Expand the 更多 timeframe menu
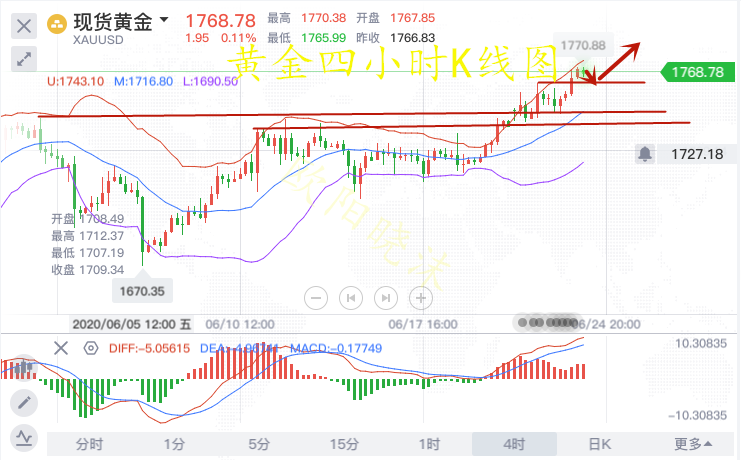The height and width of the screenshot is (460, 741). click(x=692, y=444)
